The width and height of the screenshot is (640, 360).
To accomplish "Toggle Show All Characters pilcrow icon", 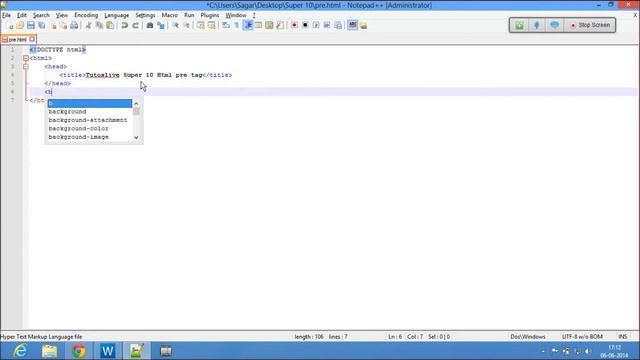I will (237, 25).
